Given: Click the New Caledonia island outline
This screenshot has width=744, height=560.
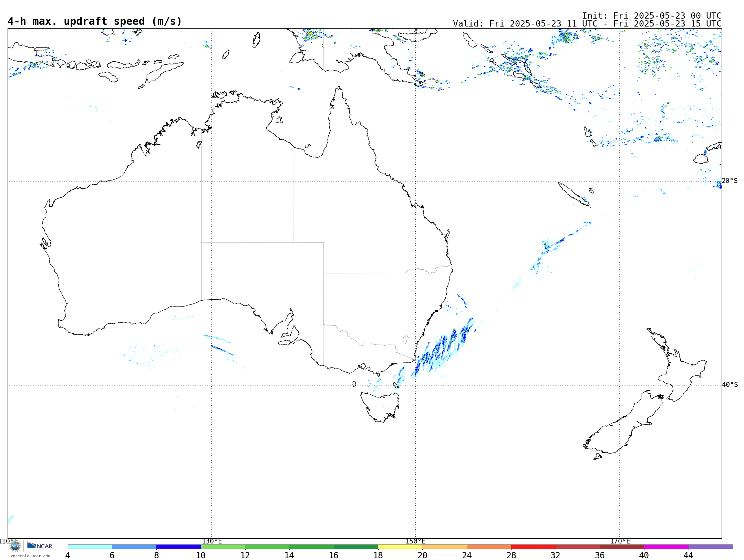Looking at the screenshot, I should [573, 194].
